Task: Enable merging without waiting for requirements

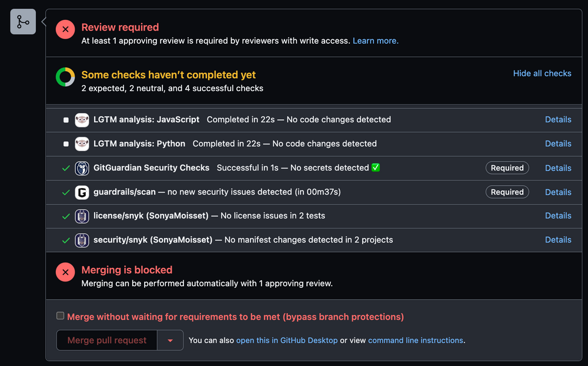Action: pyautogui.click(x=60, y=315)
